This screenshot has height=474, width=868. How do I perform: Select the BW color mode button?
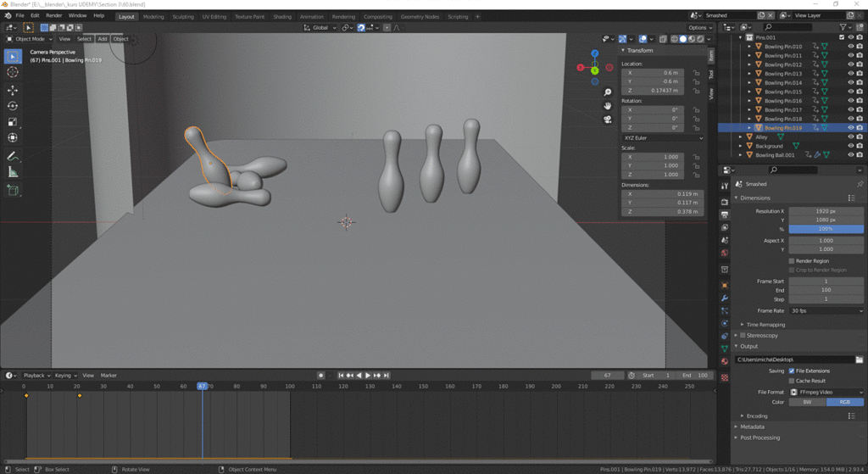coord(807,402)
